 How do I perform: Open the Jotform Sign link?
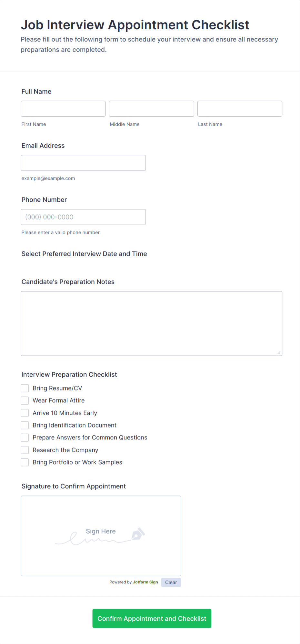tap(145, 582)
